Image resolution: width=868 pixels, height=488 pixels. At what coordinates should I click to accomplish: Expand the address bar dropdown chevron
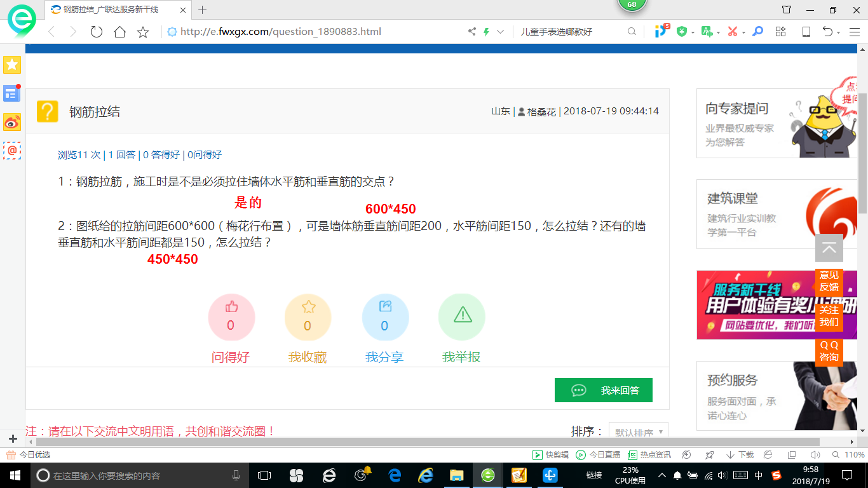[x=500, y=31]
